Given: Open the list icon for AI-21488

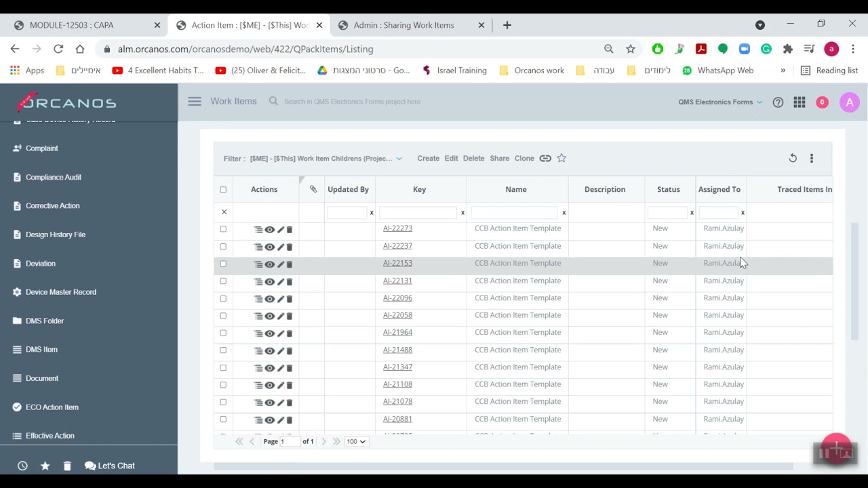Looking at the screenshot, I should click(x=258, y=351).
